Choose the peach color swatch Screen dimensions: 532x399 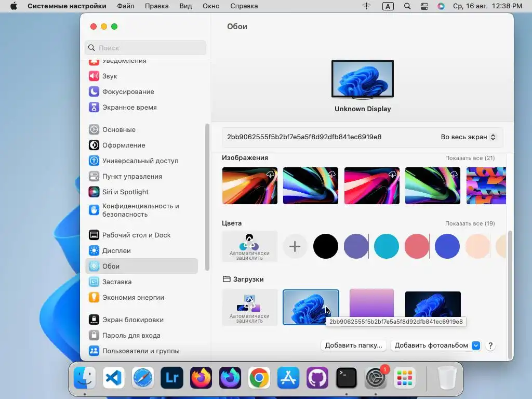click(x=477, y=246)
